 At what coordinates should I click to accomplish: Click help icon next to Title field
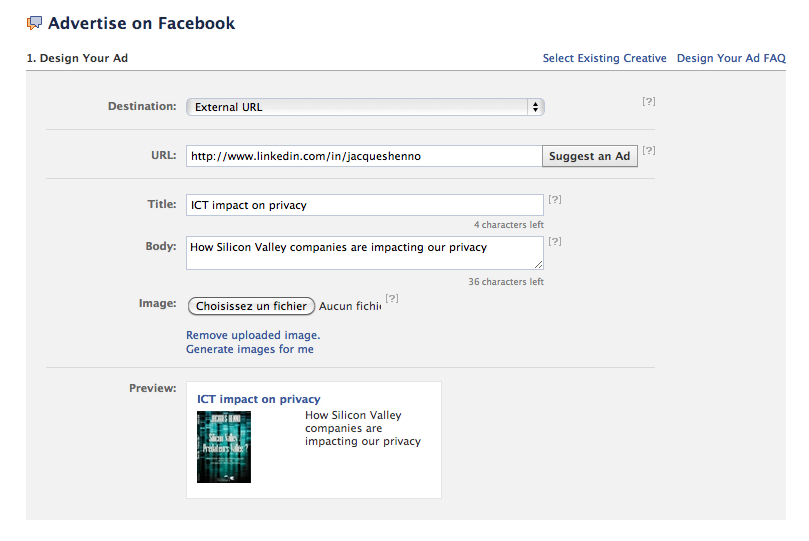(555, 199)
